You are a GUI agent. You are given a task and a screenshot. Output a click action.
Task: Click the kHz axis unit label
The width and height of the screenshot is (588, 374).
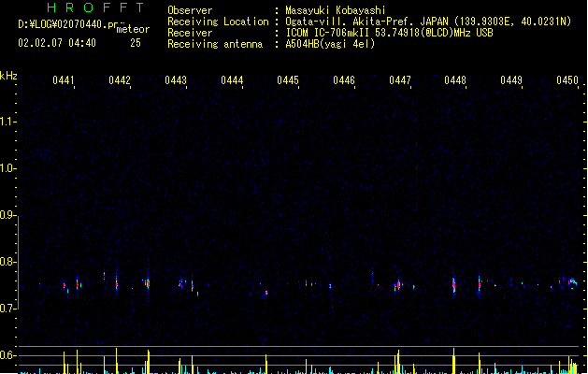pyautogui.click(x=8, y=76)
